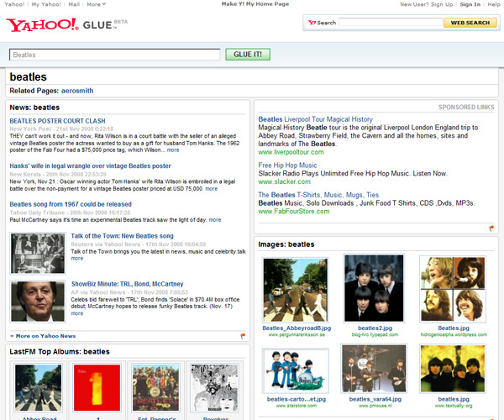Viewport: 504px width, 420px height.
Task: Open beatles_vara64.jpg link
Action: click(x=375, y=399)
